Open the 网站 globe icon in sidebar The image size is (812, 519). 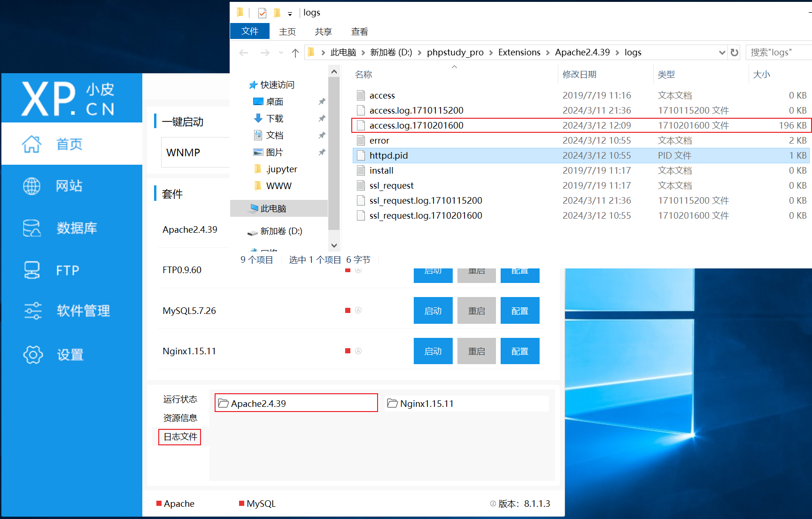[31, 186]
